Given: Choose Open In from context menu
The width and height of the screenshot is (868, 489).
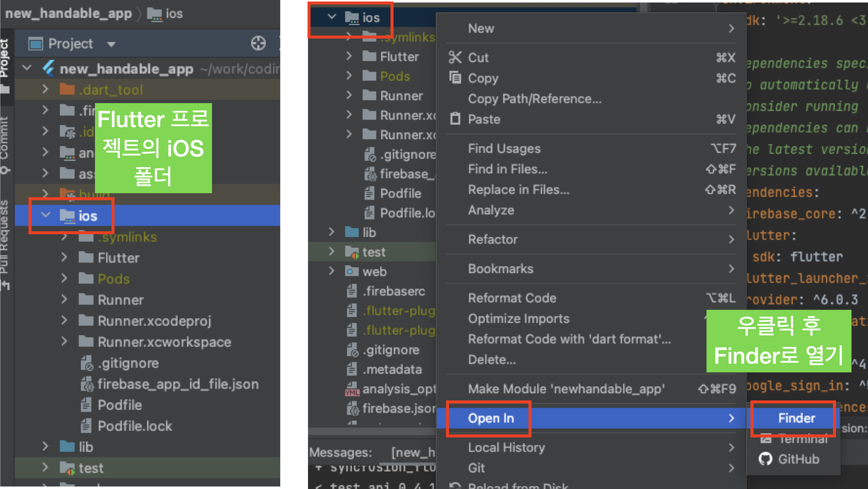Looking at the screenshot, I should tap(490, 418).
